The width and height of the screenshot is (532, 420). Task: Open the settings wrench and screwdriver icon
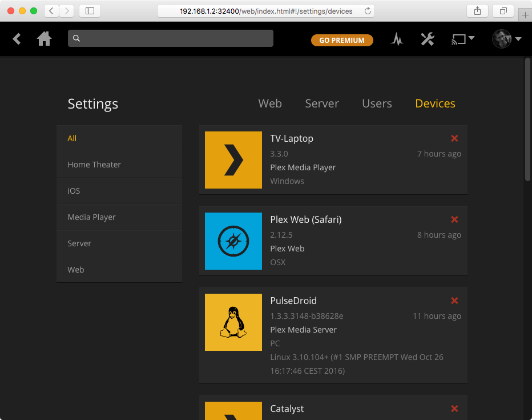428,39
